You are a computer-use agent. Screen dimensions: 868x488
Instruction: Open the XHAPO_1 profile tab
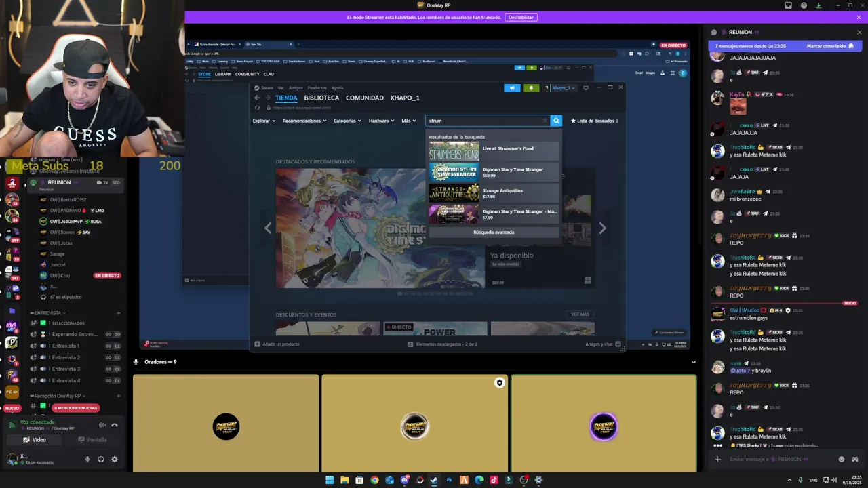[x=405, y=98]
